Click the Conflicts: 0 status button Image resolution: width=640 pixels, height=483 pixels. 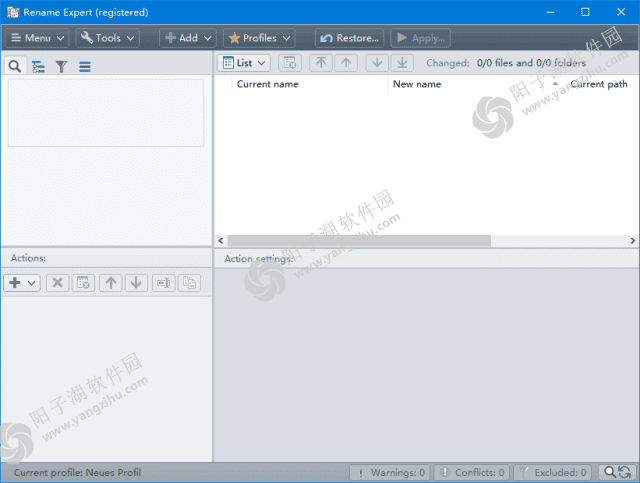point(471,472)
